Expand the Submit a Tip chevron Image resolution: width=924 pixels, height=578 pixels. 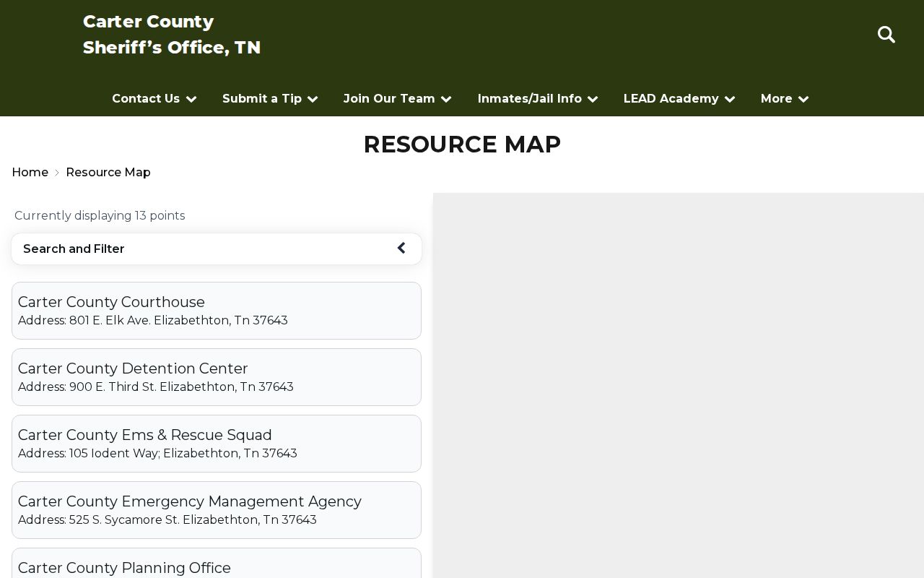[313, 99]
